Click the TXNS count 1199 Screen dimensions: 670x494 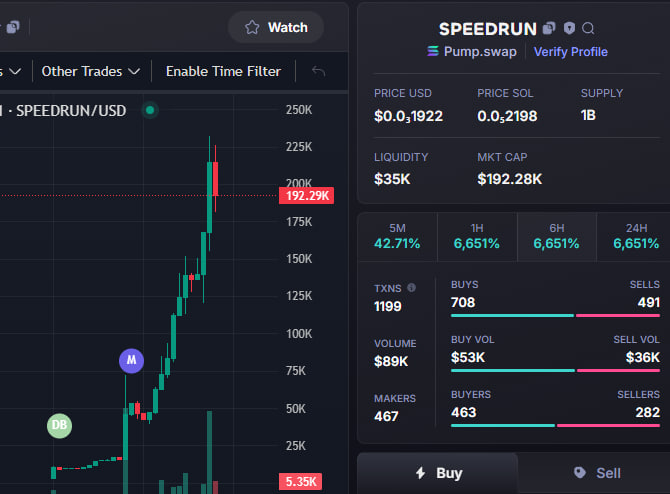click(388, 306)
